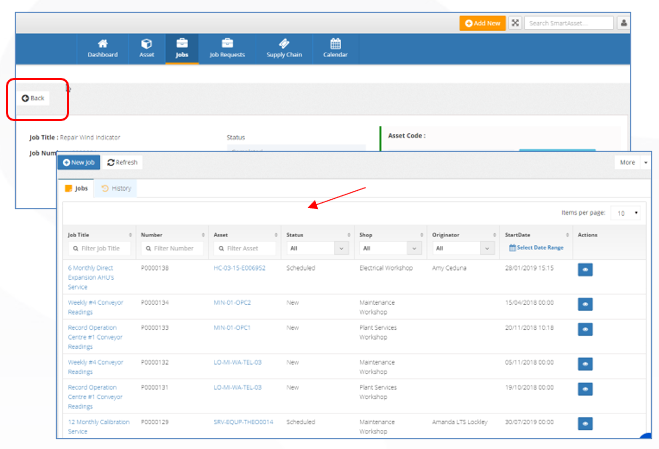Open Record Operation Centre job P0000131
This screenshot has width=659, height=449.
click(x=95, y=397)
